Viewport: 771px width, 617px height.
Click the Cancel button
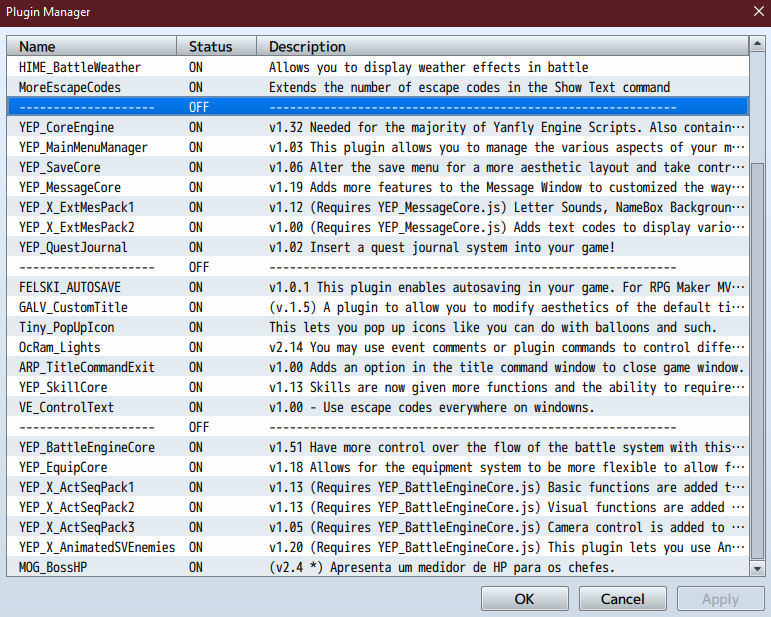[x=623, y=598]
